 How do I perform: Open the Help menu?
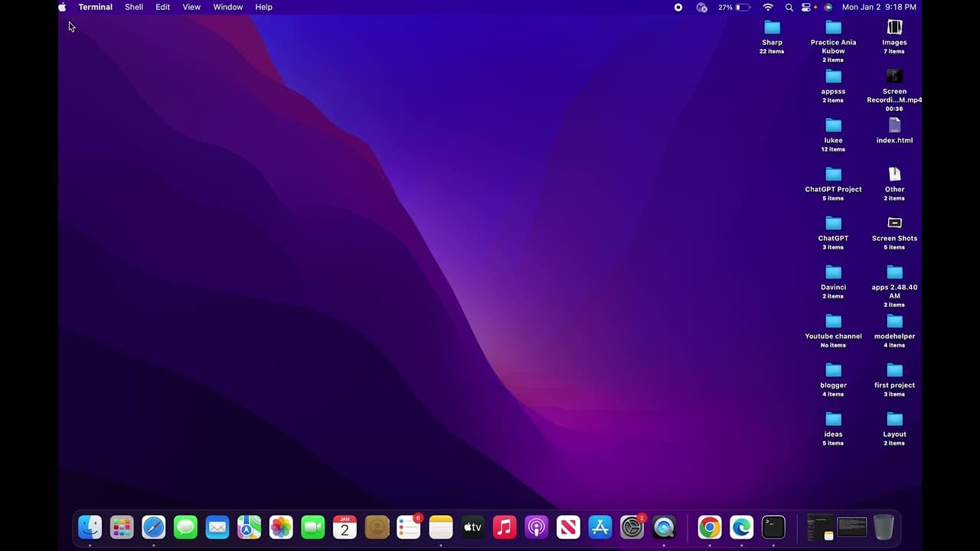[x=263, y=7]
